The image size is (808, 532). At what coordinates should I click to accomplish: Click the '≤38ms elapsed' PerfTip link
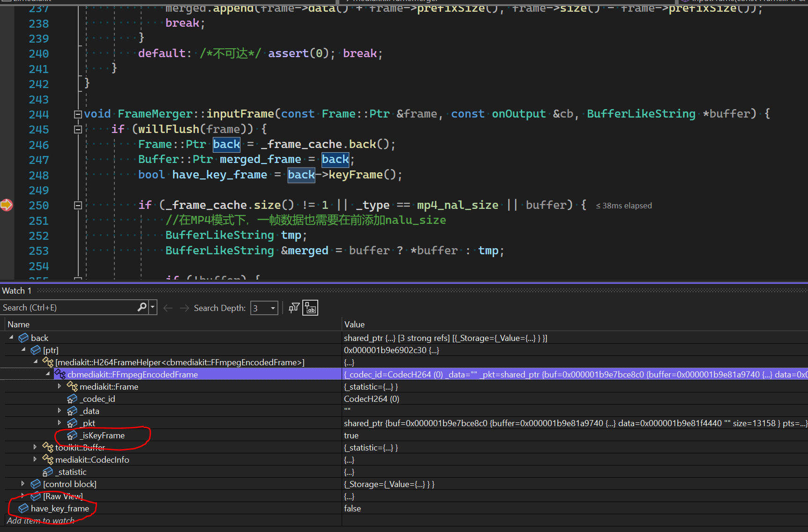pos(623,205)
